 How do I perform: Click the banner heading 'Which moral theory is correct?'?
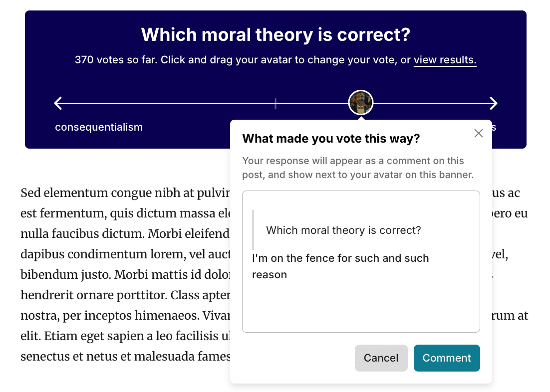(275, 35)
